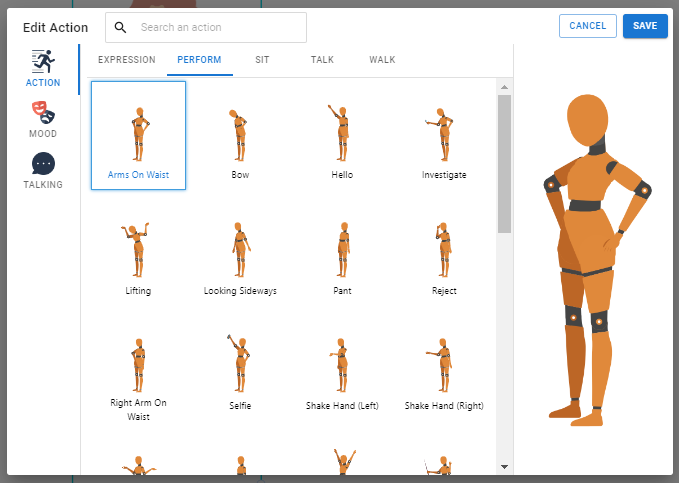Switch to the Talk tab
Viewport: 679px width, 483px height.
322,60
